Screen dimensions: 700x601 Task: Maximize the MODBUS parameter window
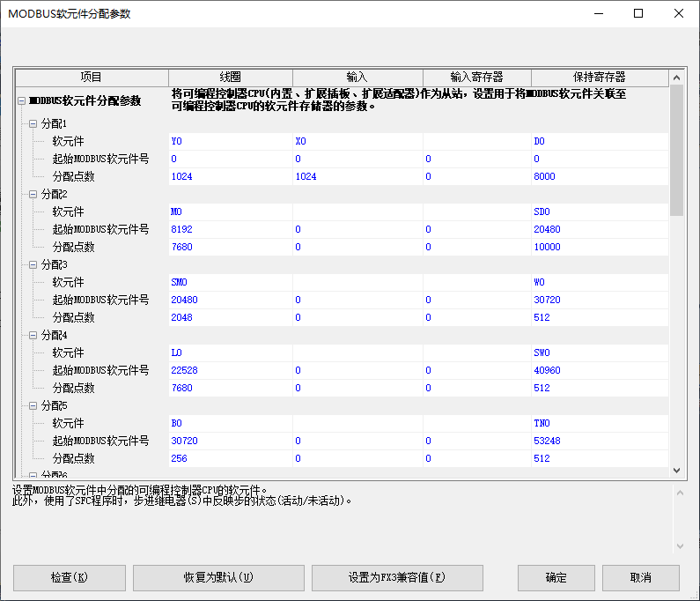click(638, 13)
